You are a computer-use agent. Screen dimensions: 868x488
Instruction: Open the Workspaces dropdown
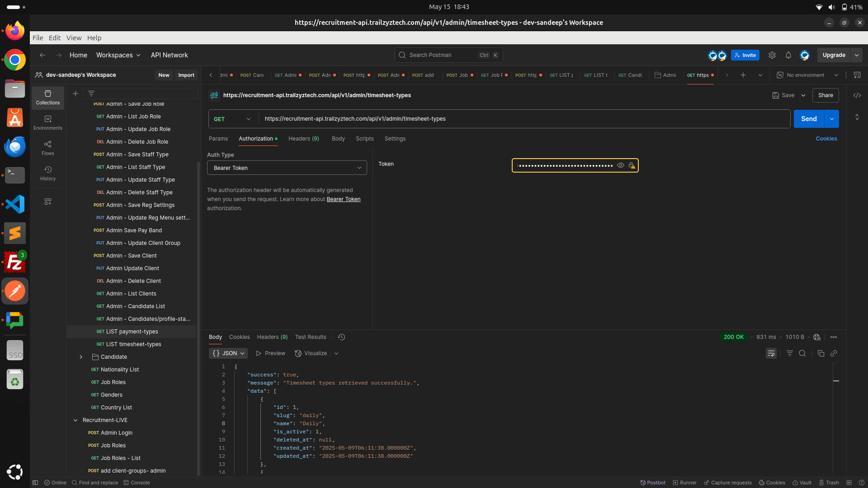coord(118,55)
